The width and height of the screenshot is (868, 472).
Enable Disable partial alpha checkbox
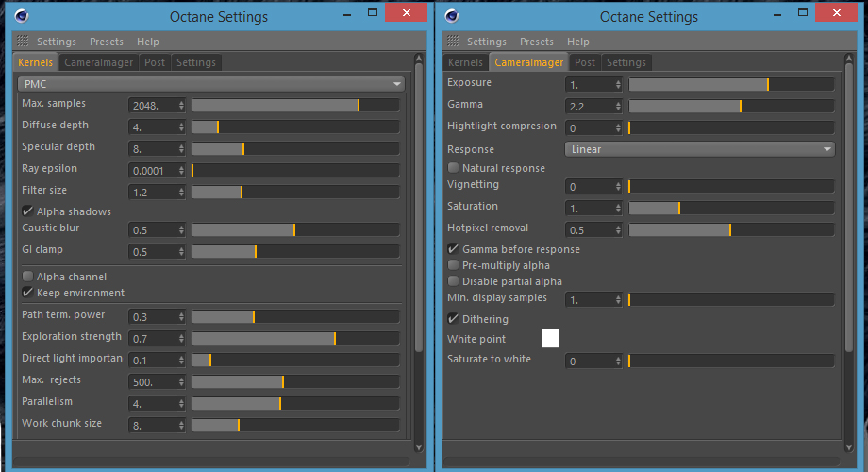453,281
